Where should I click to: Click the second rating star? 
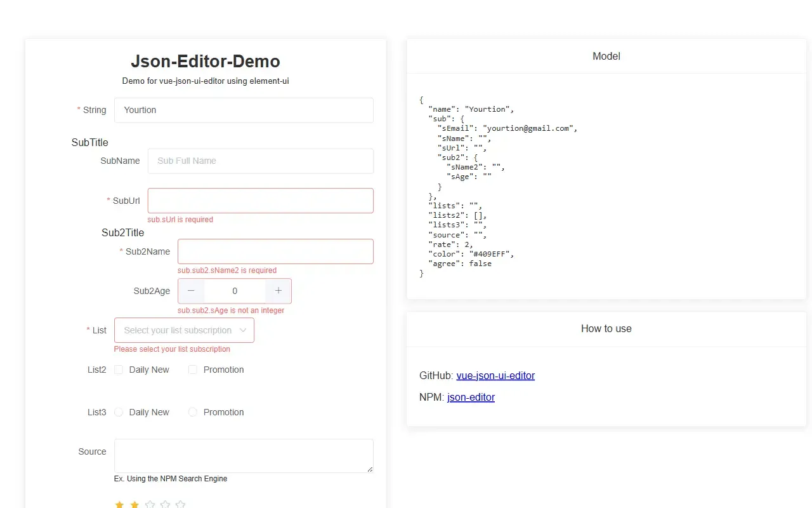134,504
